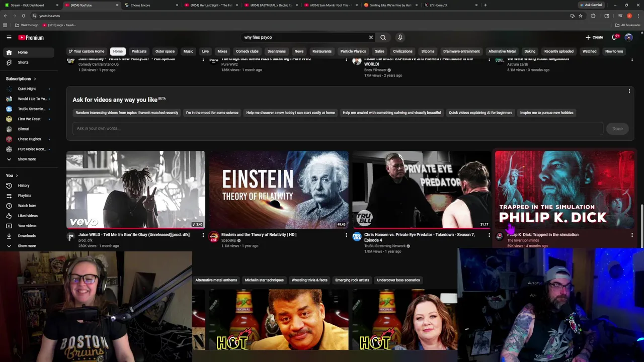This screenshot has width=644, height=362.
Task: Open the Philip K. Dick simulation thumbnail
Action: [x=565, y=190]
